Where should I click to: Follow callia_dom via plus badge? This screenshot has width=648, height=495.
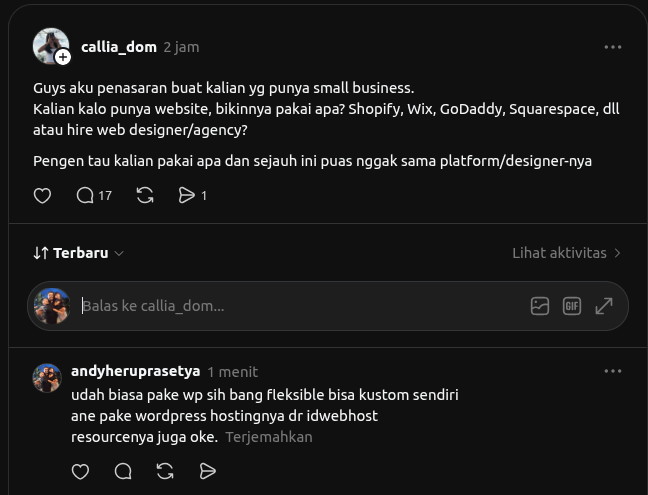pyautogui.click(x=63, y=57)
